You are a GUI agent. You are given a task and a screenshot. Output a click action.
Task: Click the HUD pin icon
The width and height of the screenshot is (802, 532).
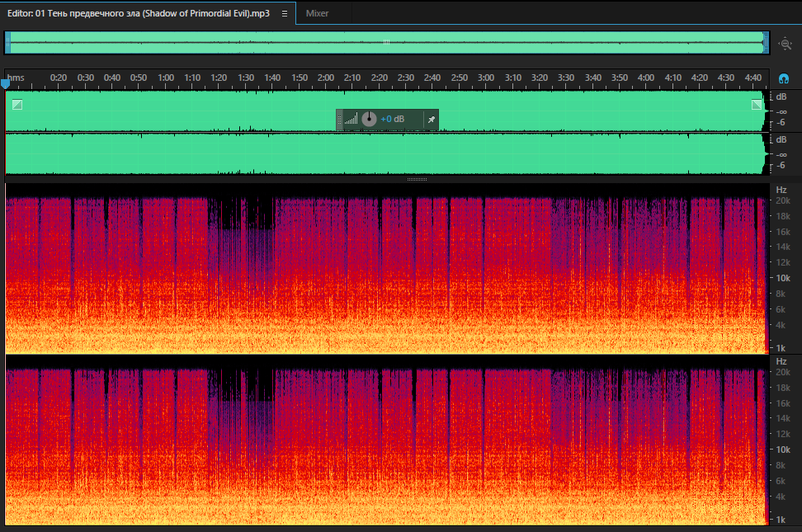click(432, 120)
